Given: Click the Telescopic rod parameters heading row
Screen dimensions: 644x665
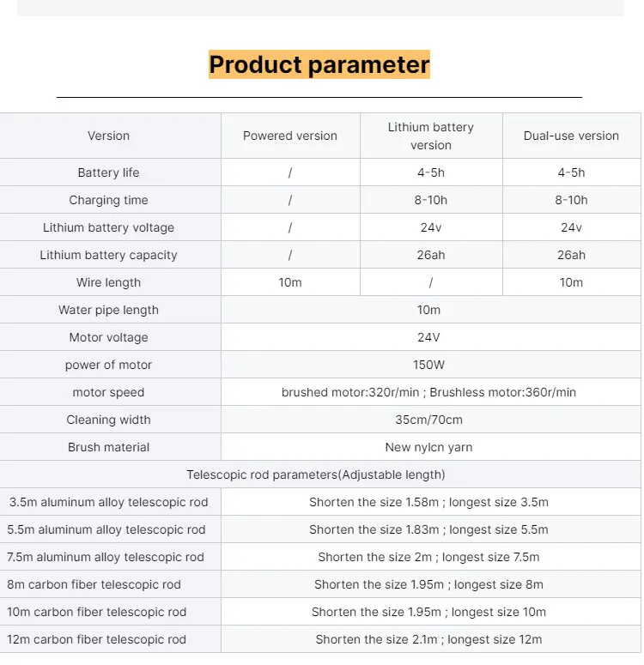Looking at the screenshot, I should point(316,475).
